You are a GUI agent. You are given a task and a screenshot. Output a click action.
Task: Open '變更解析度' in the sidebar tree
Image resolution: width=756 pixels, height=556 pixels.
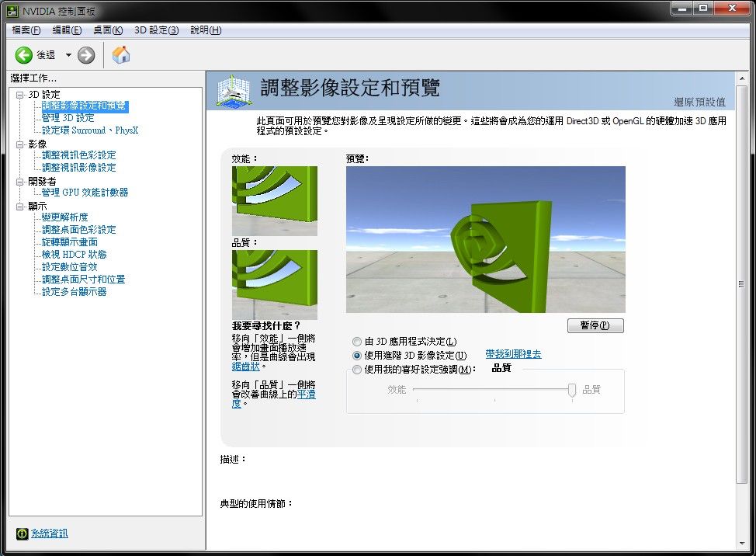(64, 217)
